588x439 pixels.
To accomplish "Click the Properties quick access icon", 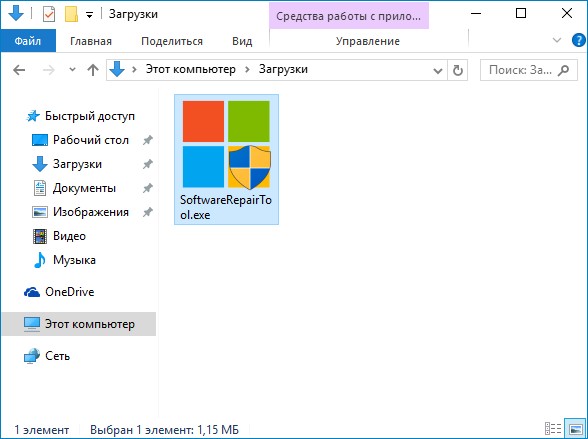I will [49, 14].
